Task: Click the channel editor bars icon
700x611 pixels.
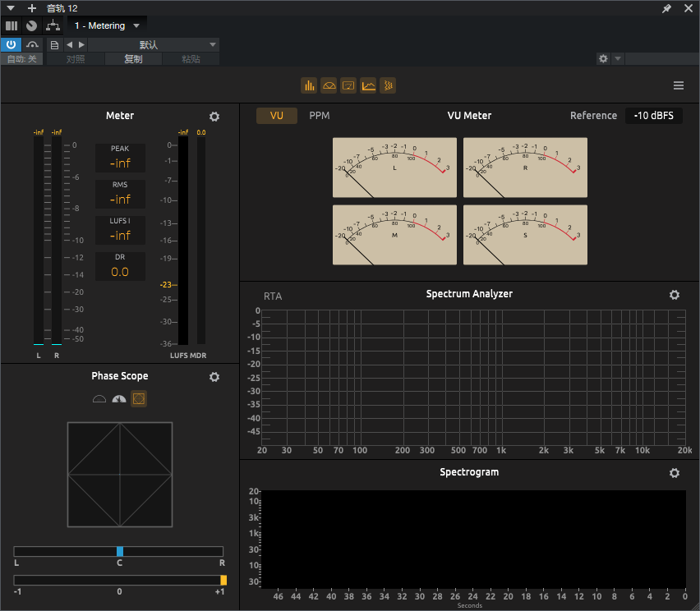Action: tap(12, 26)
